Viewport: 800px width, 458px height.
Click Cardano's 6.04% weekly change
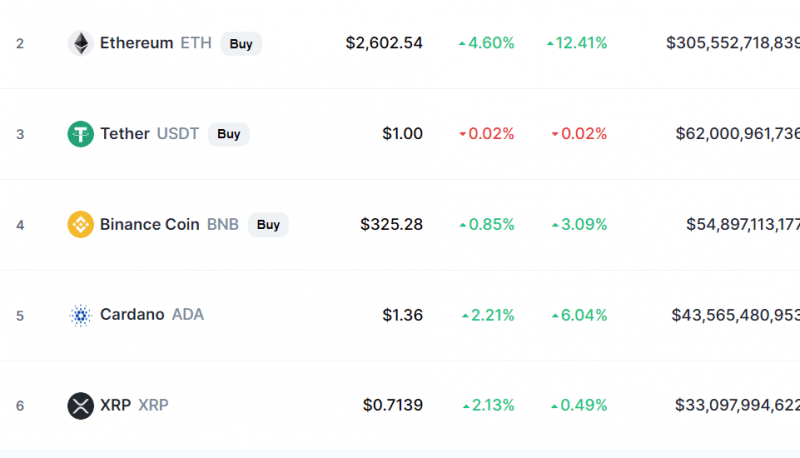(x=580, y=315)
